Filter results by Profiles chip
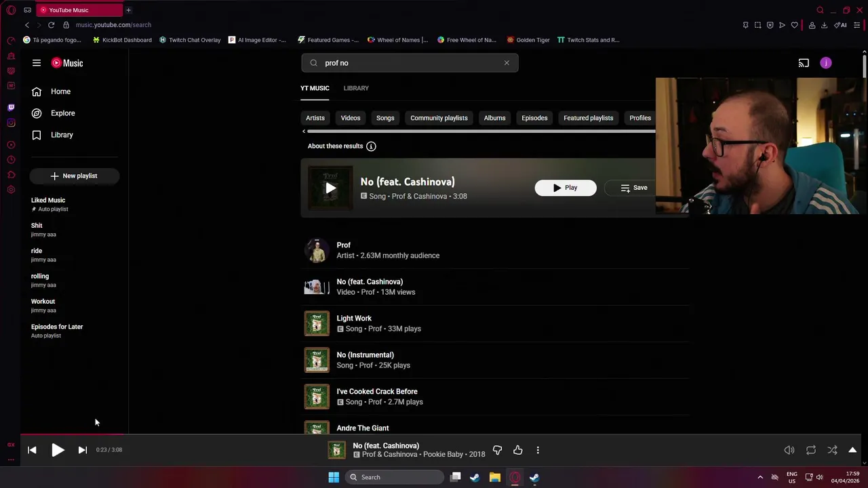Screen dimensions: 868x488 click(639, 118)
